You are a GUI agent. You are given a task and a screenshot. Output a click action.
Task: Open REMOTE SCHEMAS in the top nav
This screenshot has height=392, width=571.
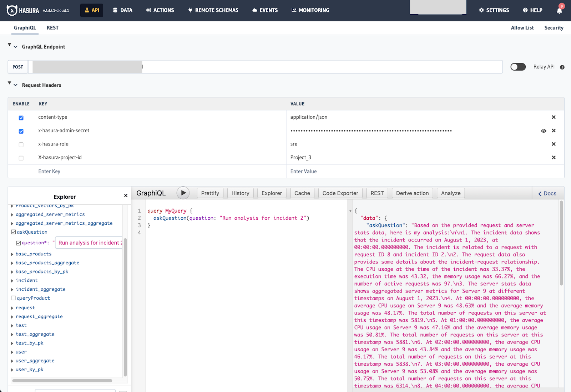pos(213,10)
